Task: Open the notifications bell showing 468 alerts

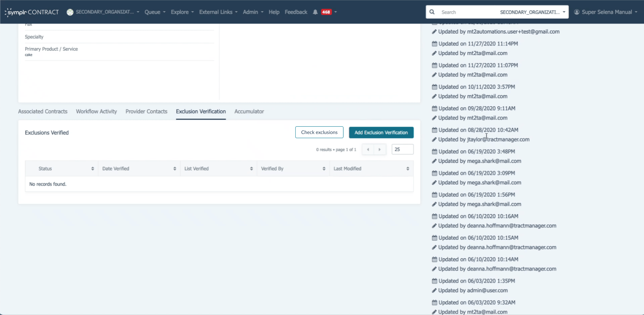Action: pyautogui.click(x=315, y=12)
